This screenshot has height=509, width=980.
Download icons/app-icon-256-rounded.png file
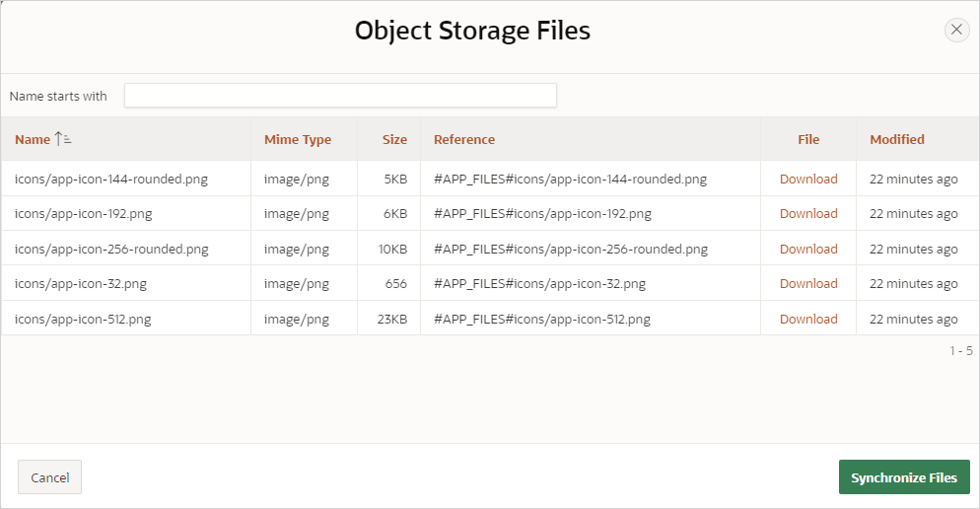[808, 249]
